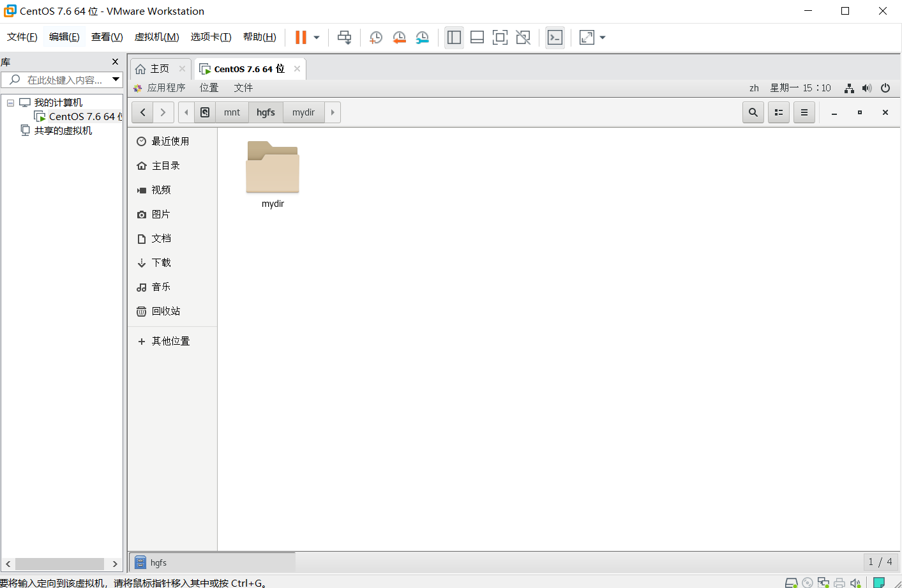This screenshot has width=902, height=588.
Task: Click the zh input language indicator
Action: [x=754, y=88]
